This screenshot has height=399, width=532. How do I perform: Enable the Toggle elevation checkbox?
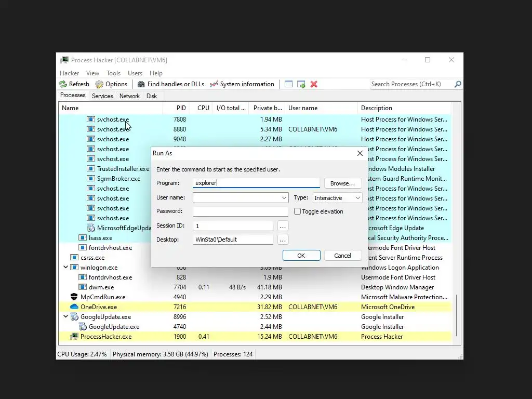pyautogui.click(x=297, y=211)
